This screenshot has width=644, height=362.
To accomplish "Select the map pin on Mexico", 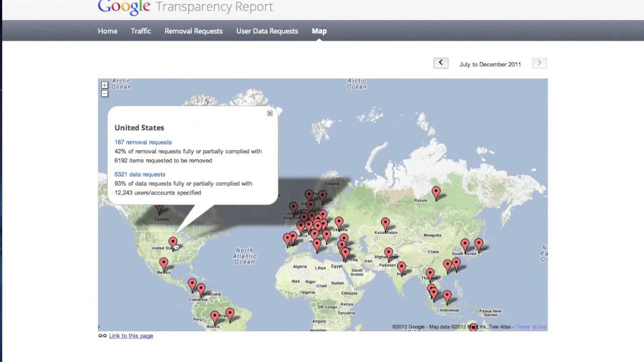I will [164, 264].
